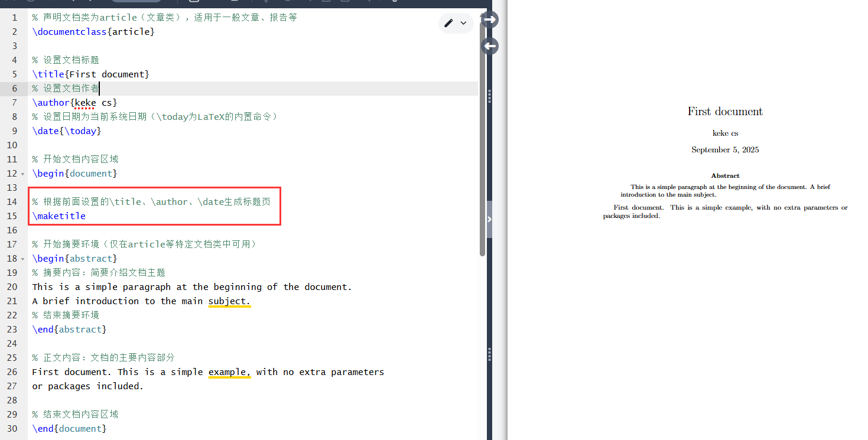Fold the \begin{document} block at line 12
This screenshot has width=868, height=440.
tap(23, 174)
